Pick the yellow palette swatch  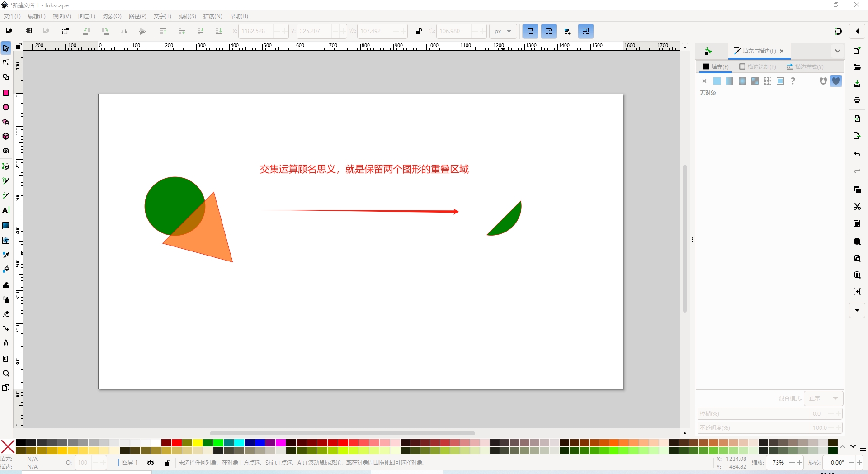(198, 443)
